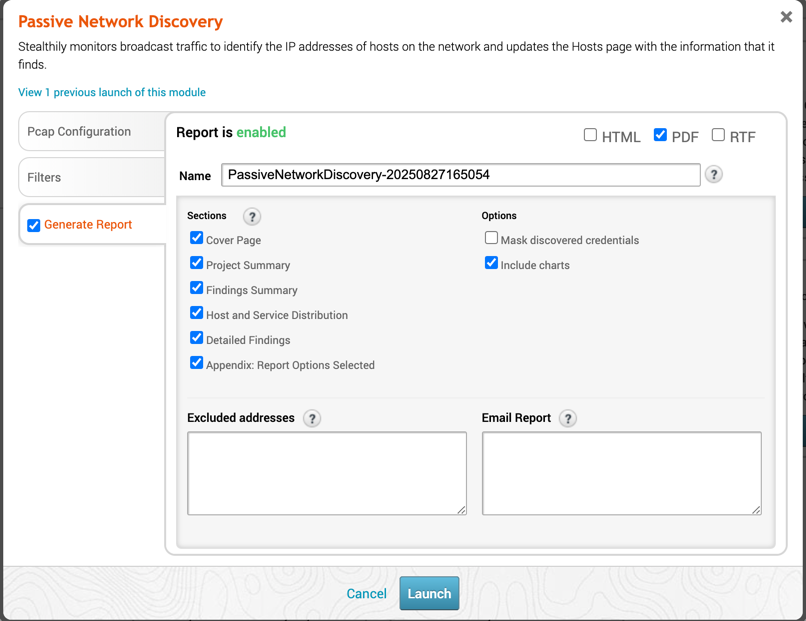
Task: Click the Launch button
Action: point(429,593)
